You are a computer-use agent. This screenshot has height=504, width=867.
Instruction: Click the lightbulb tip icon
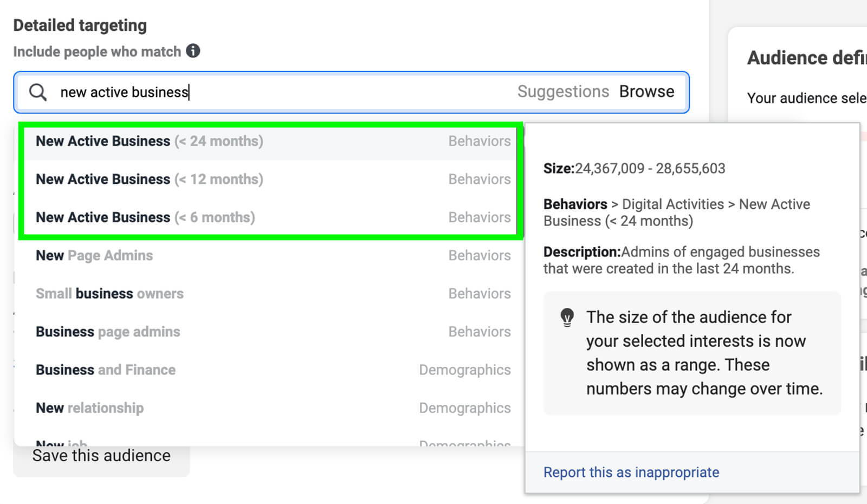pos(567,317)
